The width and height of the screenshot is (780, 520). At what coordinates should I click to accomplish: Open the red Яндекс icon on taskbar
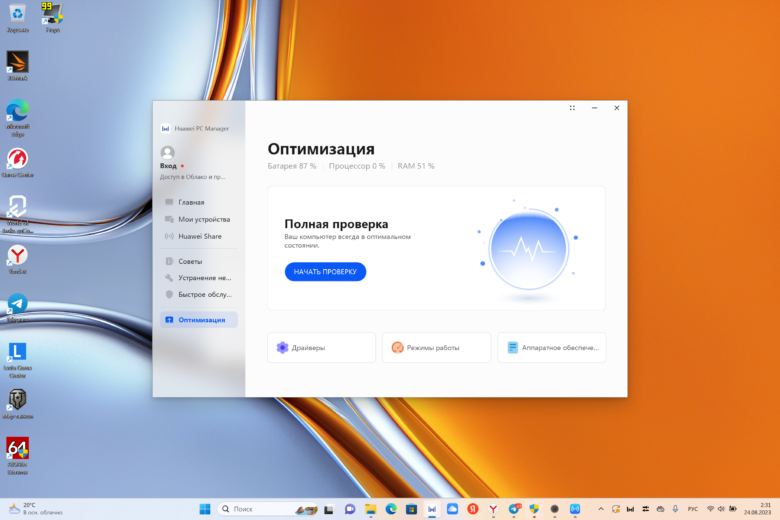[x=473, y=509]
